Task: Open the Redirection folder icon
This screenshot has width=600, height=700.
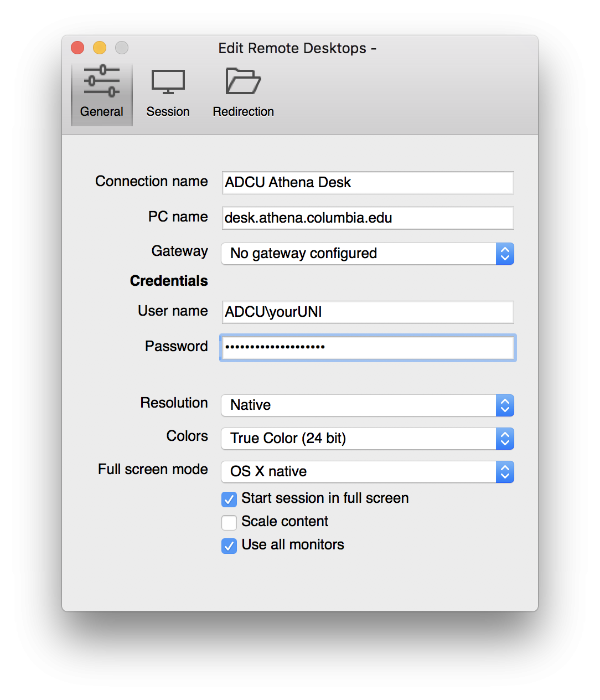Action: [243, 81]
